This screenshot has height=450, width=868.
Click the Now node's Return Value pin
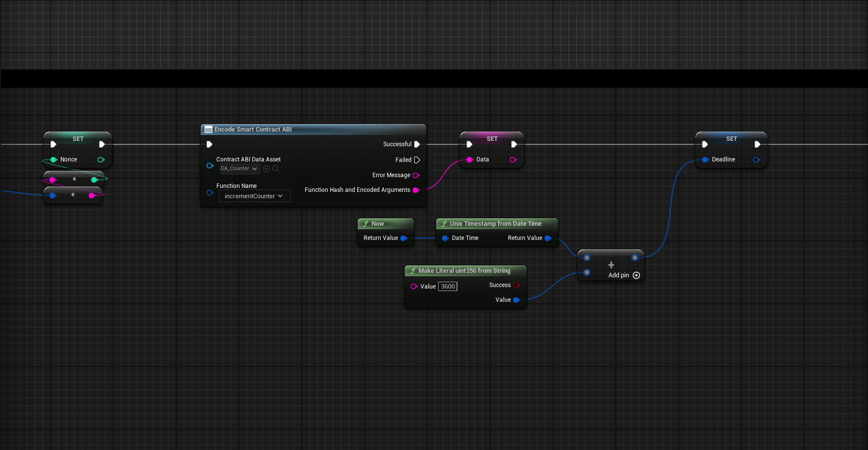[403, 238]
